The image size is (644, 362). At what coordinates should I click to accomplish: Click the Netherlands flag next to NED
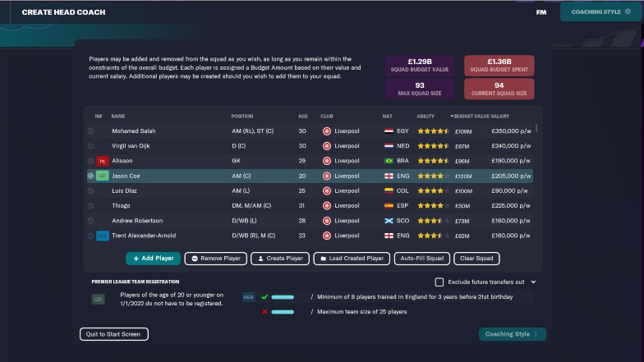[389, 146]
